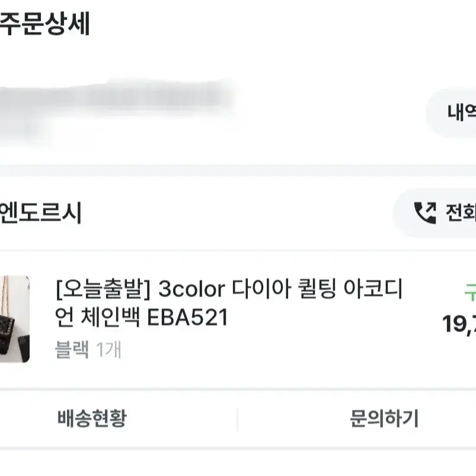Tap the small black wallet in thumbnail

tap(24, 346)
